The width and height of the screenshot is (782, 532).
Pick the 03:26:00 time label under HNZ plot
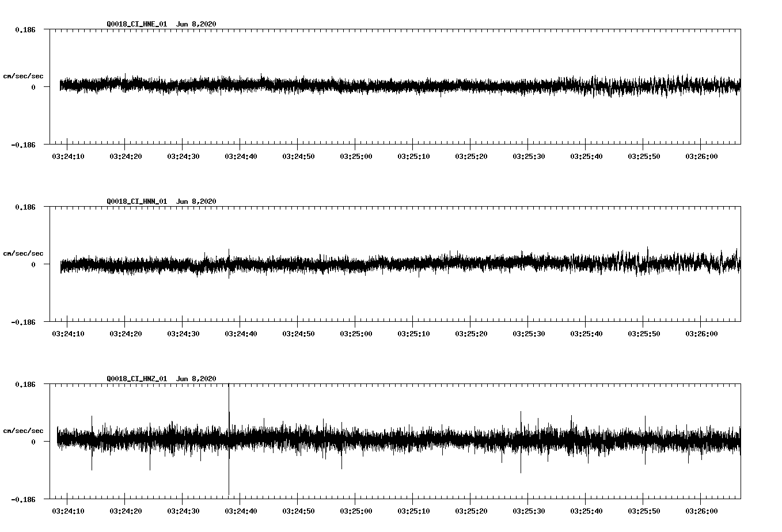(x=701, y=511)
